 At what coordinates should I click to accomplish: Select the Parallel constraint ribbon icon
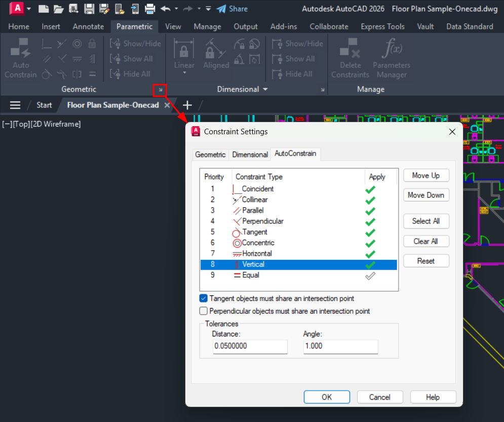coord(47,59)
